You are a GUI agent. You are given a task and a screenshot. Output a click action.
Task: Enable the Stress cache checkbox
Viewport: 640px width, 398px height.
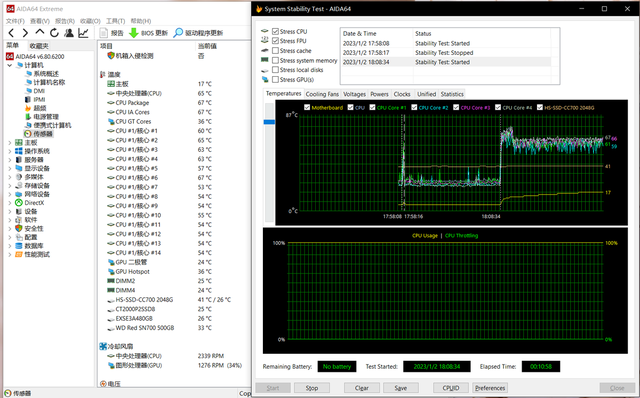click(x=276, y=51)
